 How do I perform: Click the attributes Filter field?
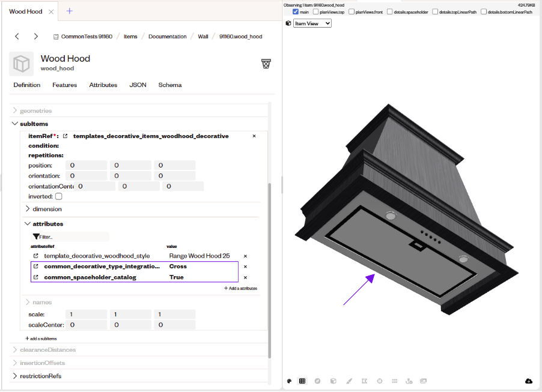click(70, 237)
